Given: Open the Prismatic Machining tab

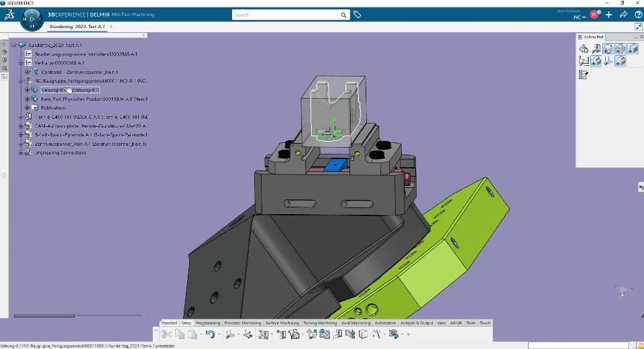Looking at the screenshot, I should [x=242, y=323].
